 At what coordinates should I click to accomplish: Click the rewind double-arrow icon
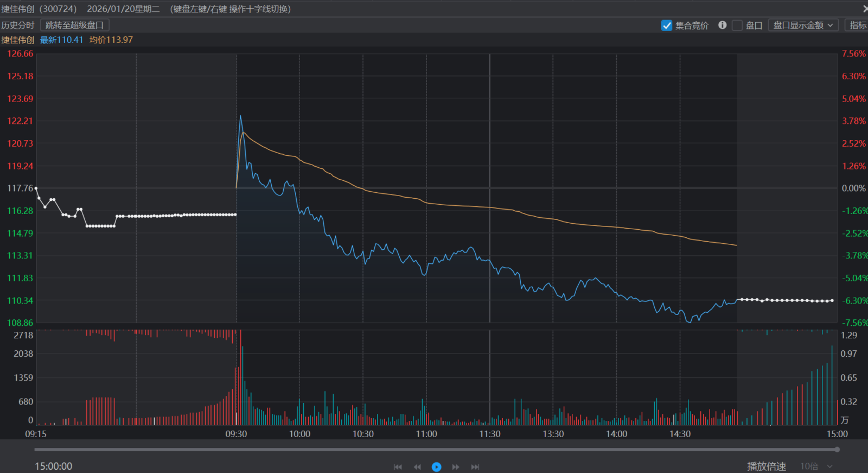point(417,467)
